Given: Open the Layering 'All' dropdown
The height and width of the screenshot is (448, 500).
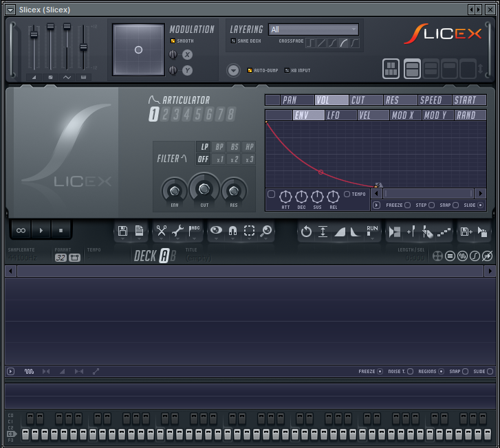Looking at the screenshot, I should tap(314, 30).
